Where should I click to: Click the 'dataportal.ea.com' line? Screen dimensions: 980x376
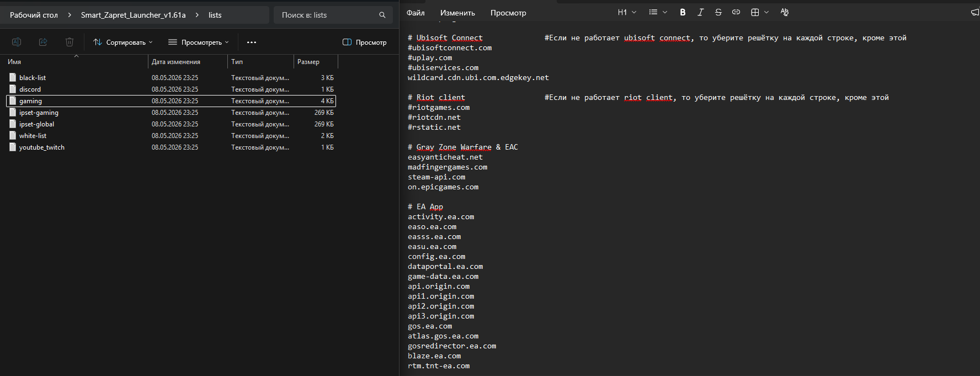445,266
